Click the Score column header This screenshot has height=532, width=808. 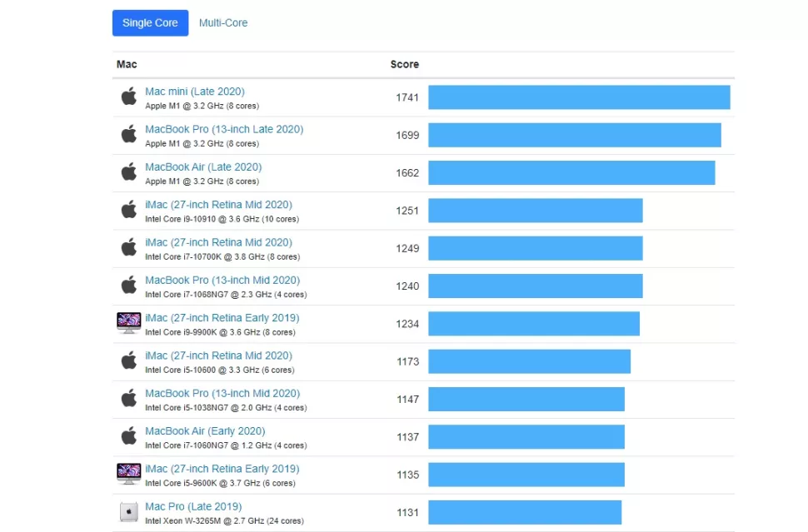(405, 64)
